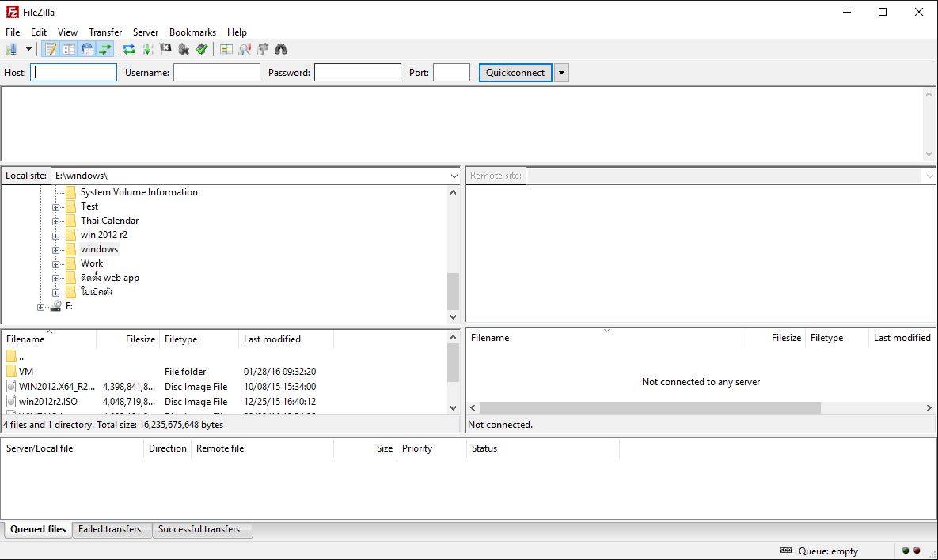
Task: Select the WIN2012.X64_R2 disc image file
Action: click(x=57, y=387)
